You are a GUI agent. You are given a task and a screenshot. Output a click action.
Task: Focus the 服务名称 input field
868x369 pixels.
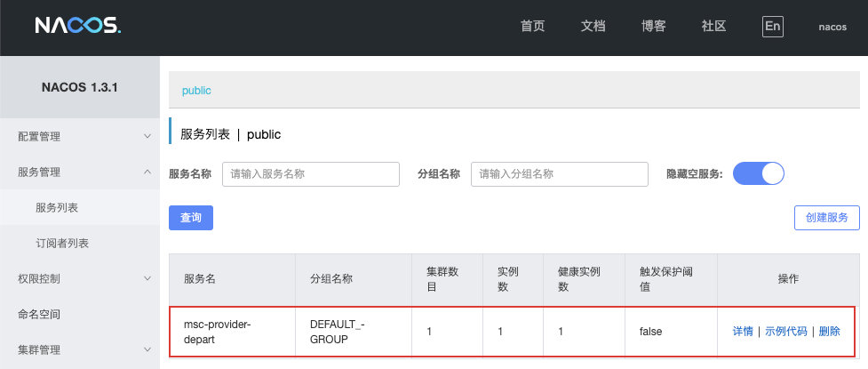pyautogui.click(x=311, y=174)
